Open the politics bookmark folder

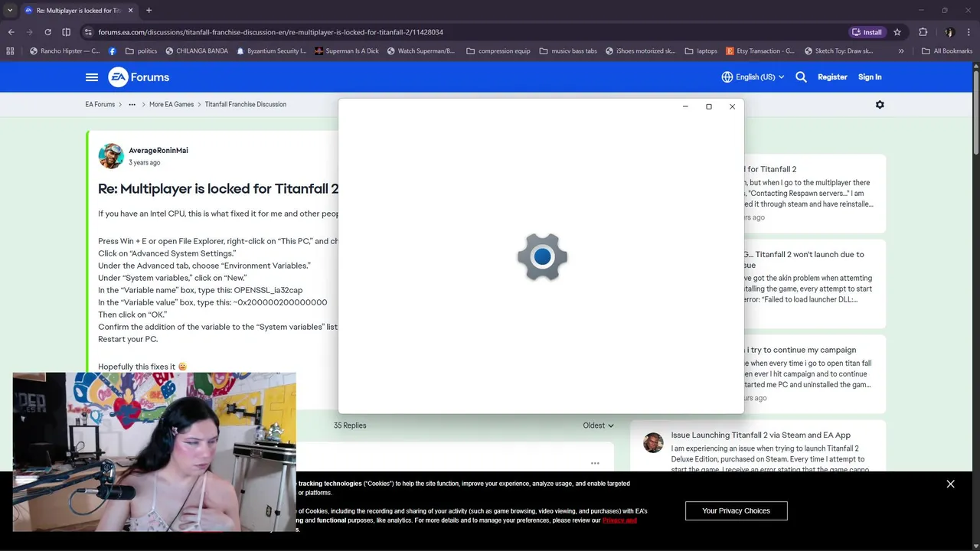(x=141, y=51)
